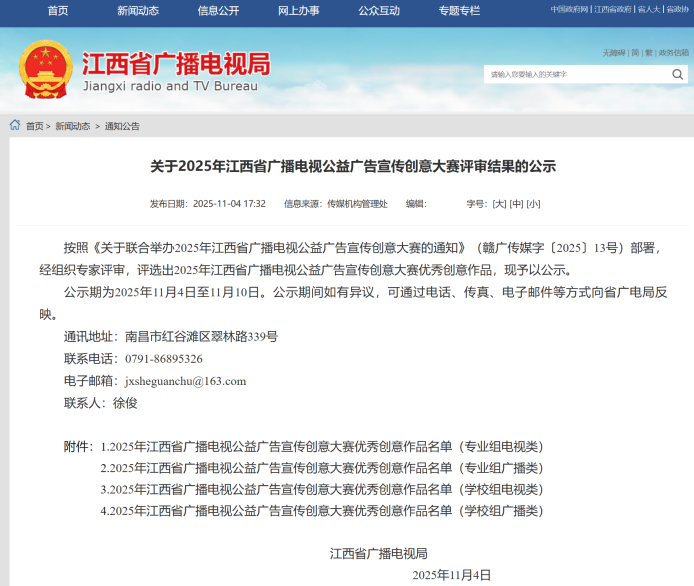Open the 中国政府网 link
Screen dimensions: 694x586
(569, 9)
